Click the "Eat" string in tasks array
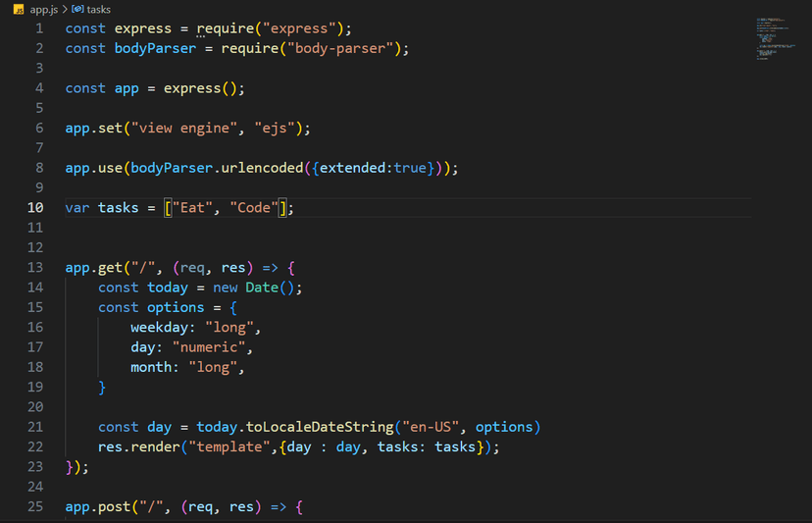The image size is (812, 523). tap(192, 208)
